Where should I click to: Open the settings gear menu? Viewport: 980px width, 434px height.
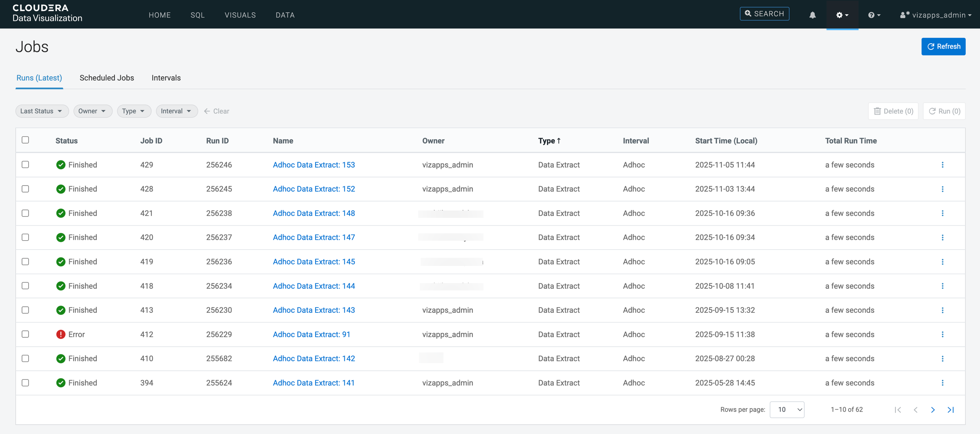pos(842,15)
